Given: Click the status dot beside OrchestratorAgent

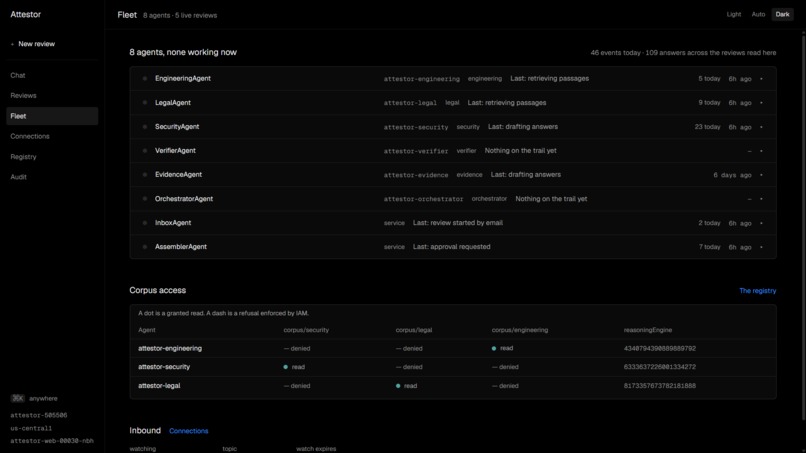Looking at the screenshot, I should (x=145, y=199).
